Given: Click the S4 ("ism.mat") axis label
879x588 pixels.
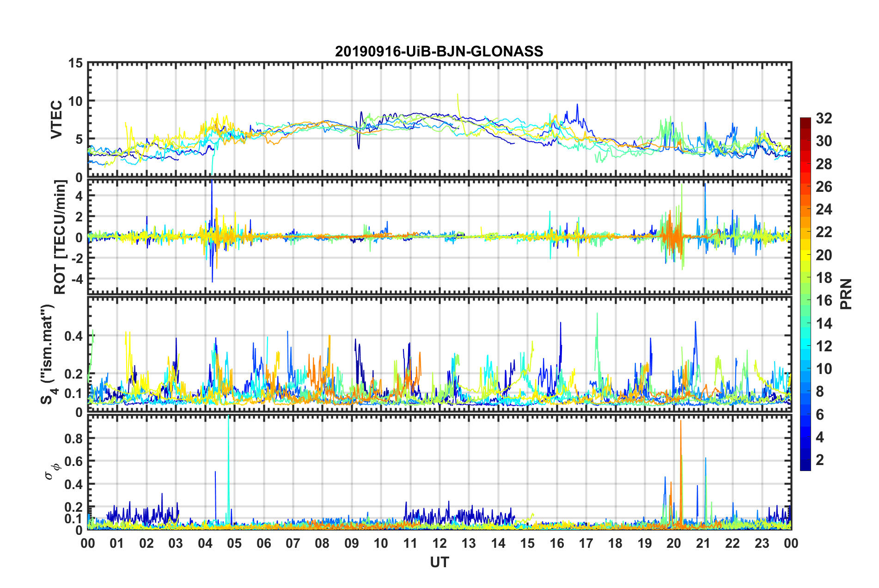Looking at the screenshot, I should click(x=48, y=354).
